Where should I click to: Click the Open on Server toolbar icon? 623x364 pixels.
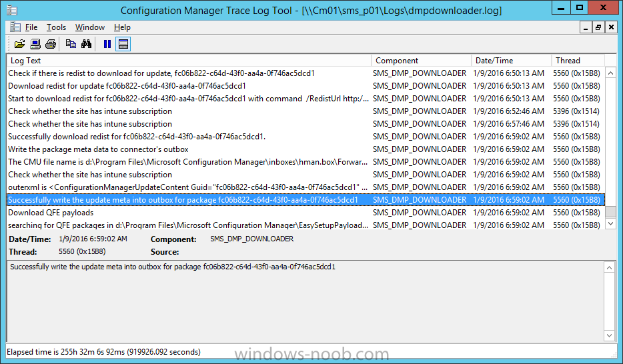tap(35, 44)
